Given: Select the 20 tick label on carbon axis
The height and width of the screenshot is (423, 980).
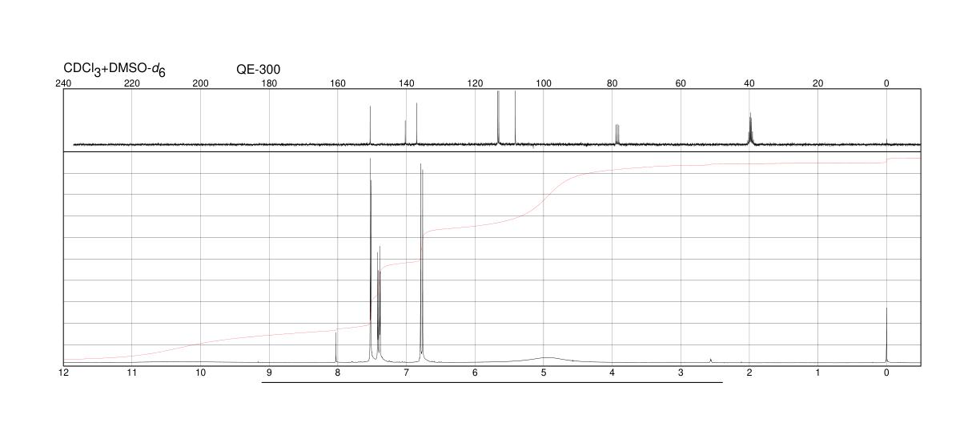Looking at the screenshot, I should click(817, 83).
